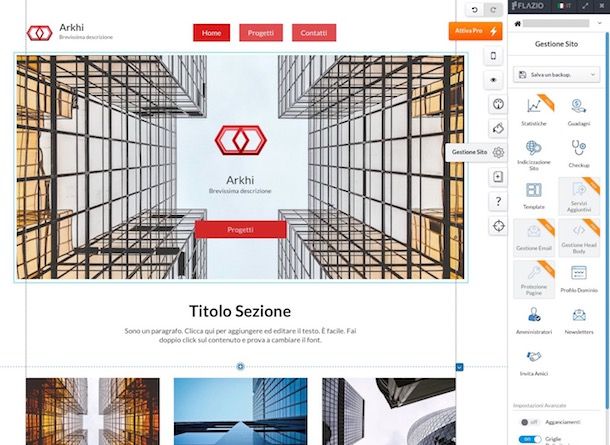Image resolution: width=610 pixels, height=445 pixels.
Task: Open Gestione Head Body
Action: (x=579, y=238)
